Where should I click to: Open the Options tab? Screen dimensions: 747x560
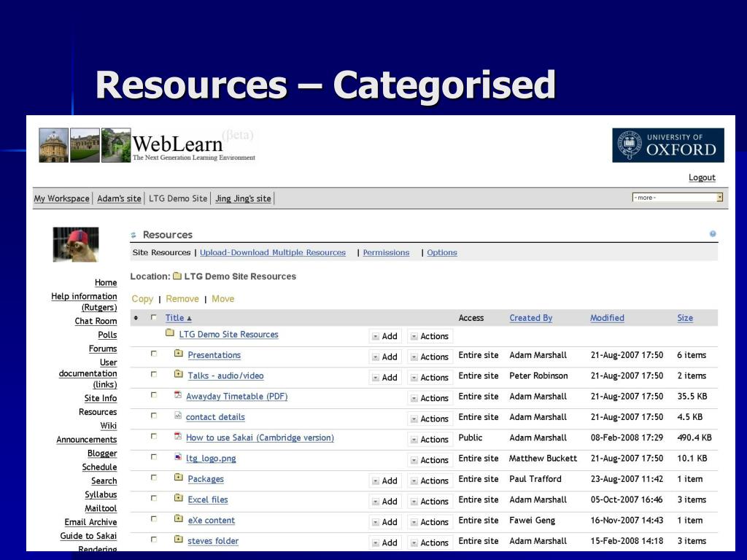point(441,252)
